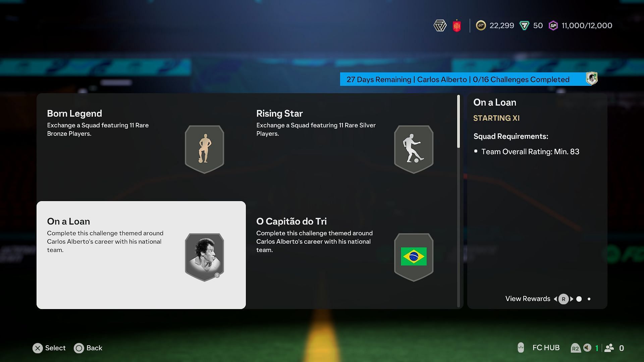Viewport: 644px width, 362px height.
Task: Click the UT coins balance 22299 display
Action: click(495, 25)
